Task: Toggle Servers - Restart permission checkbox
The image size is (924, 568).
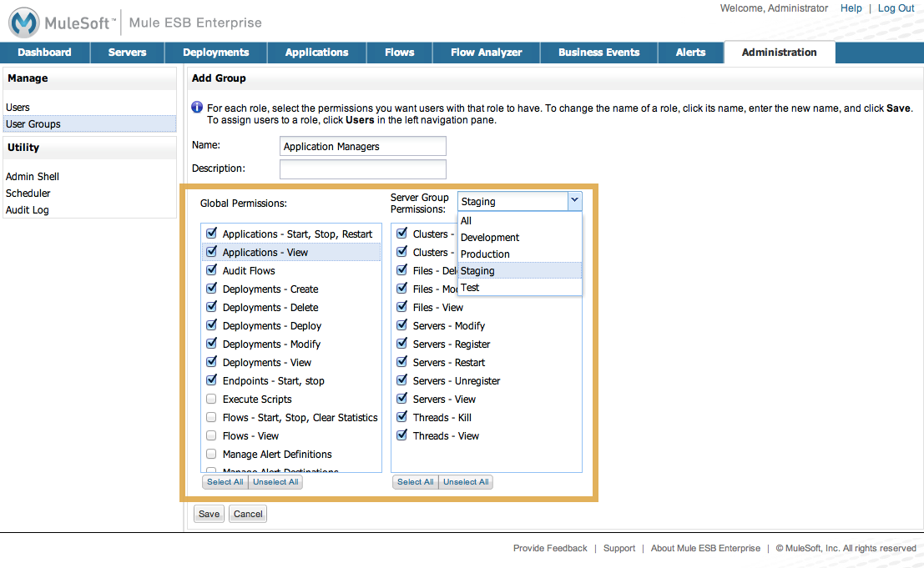Action: (401, 362)
